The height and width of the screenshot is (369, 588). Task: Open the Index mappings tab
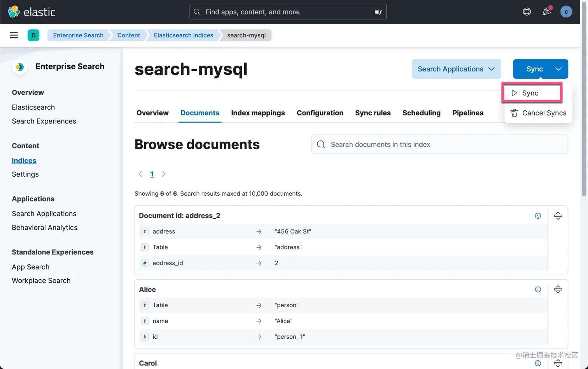coord(258,113)
